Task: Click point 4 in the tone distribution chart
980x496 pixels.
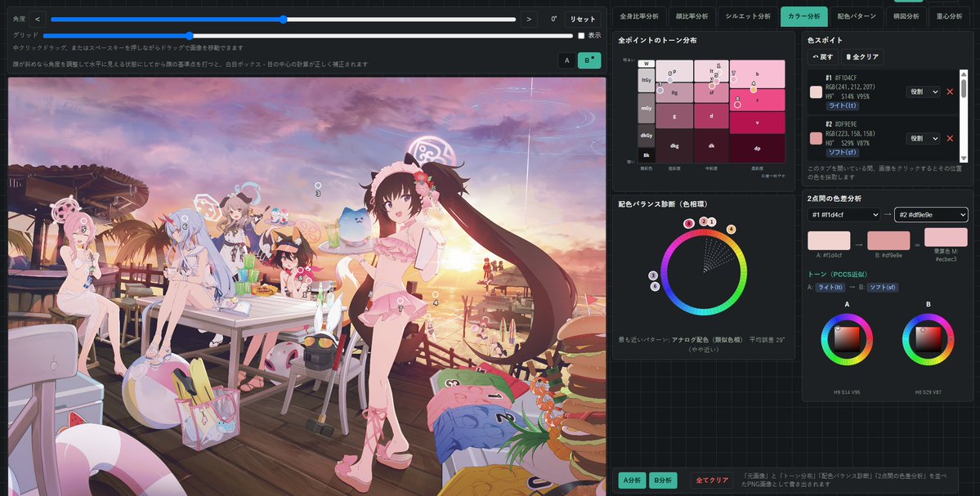Action: tap(754, 89)
